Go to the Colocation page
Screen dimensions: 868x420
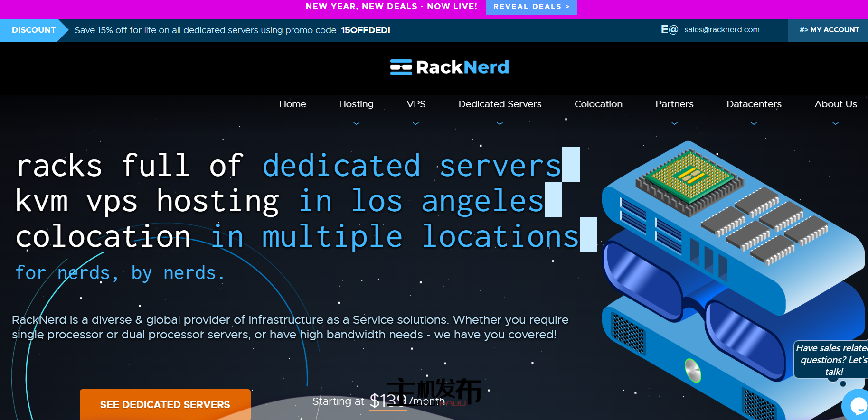coord(598,104)
